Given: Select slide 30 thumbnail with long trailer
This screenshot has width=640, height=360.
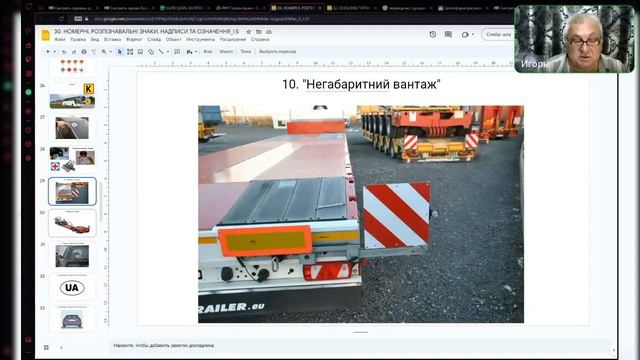Looking at the screenshot, I should [x=72, y=223].
